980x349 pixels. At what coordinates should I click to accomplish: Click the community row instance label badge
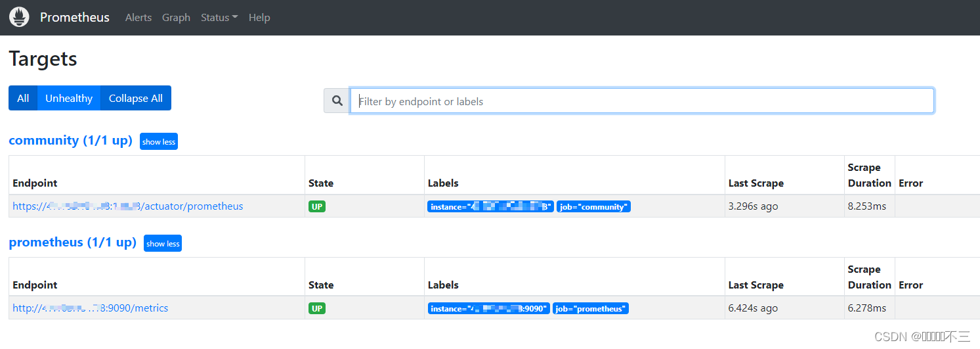[490, 206]
